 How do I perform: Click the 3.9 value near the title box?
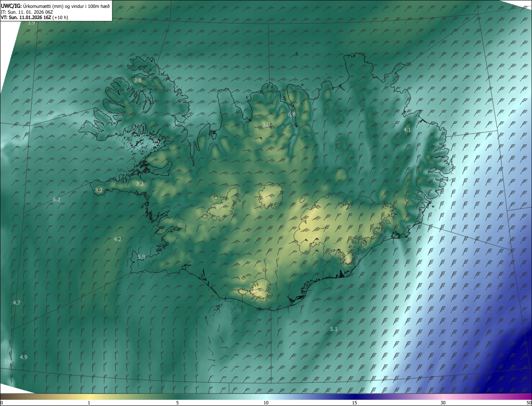31,23
